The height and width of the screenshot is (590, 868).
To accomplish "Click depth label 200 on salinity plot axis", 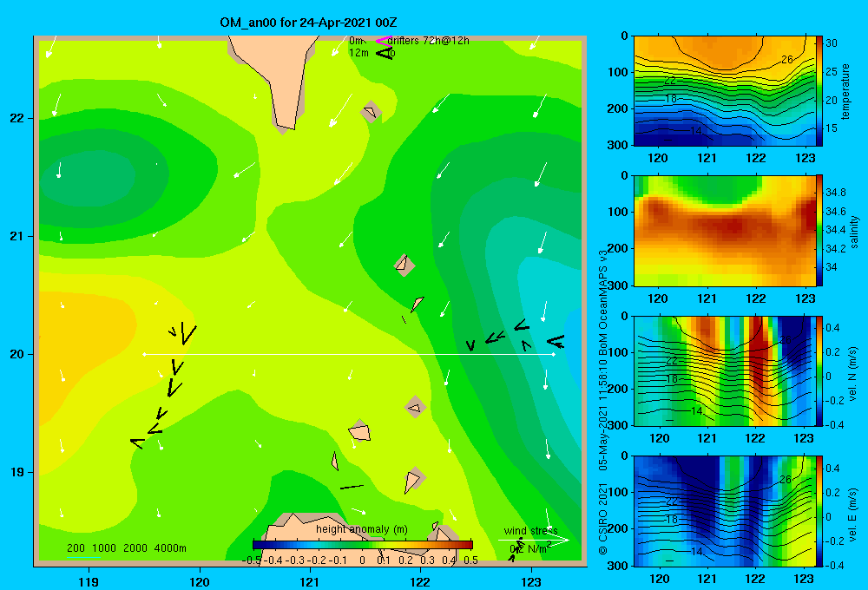I will (x=617, y=248).
